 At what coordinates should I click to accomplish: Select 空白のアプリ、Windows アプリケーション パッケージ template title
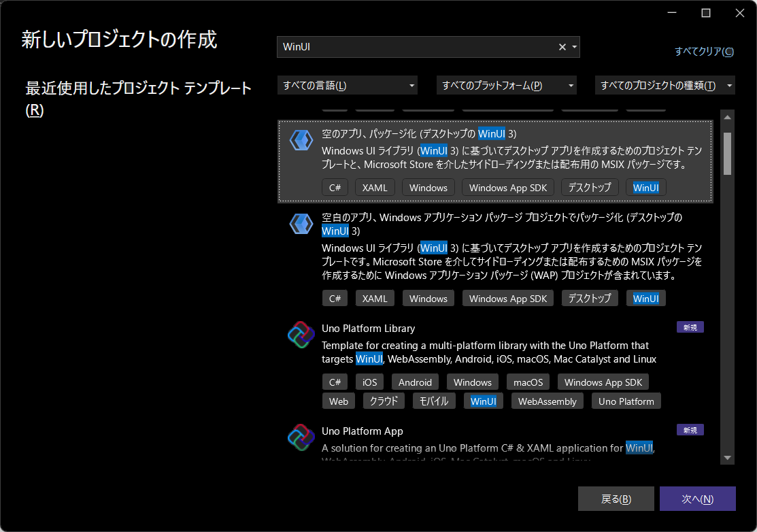pyautogui.click(x=502, y=224)
